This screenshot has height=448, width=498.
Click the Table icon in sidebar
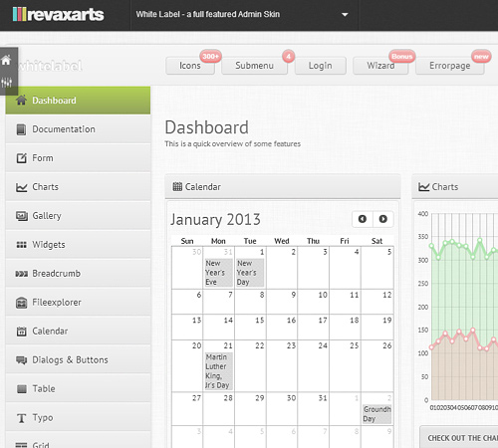click(22, 388)
